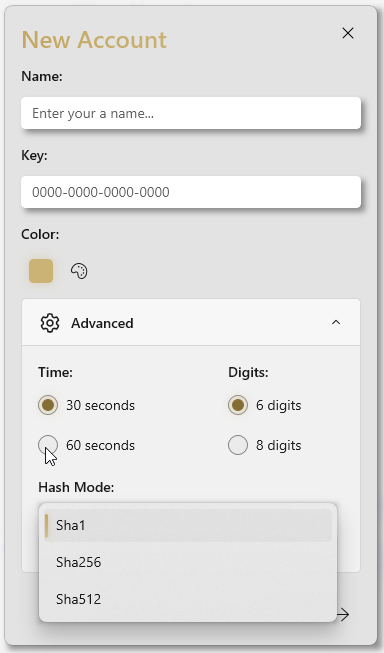The height and width of the screenshot is (653, 384).
Task: Click the gear icon beside Advanced
Action: click(x=50, y=323)
